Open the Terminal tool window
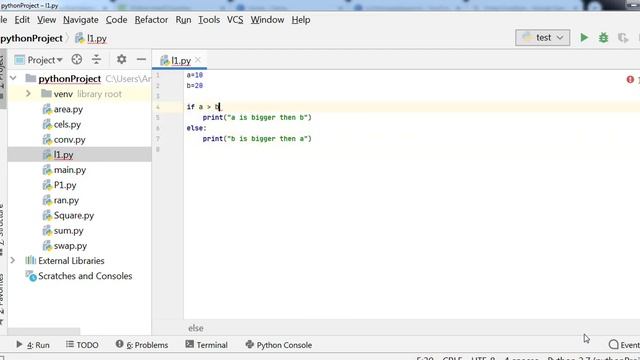The image size is (640, 360). [206, 345]
